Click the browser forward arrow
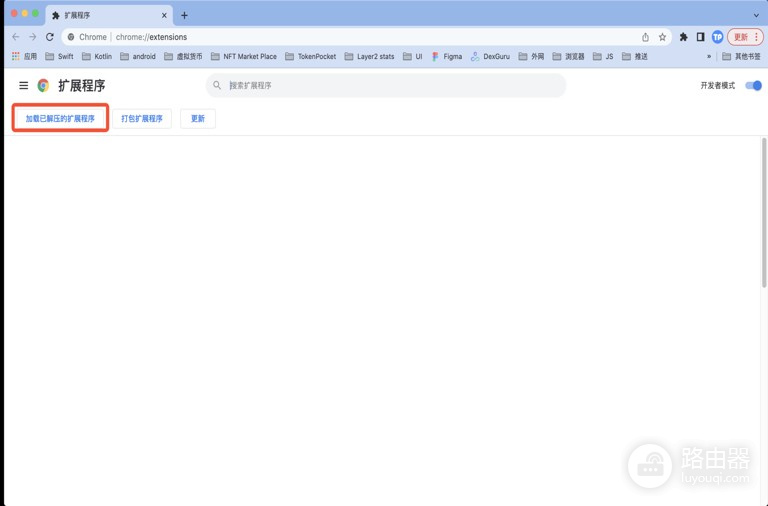Screen dimensions: 768x506 (x=33, y=37)
